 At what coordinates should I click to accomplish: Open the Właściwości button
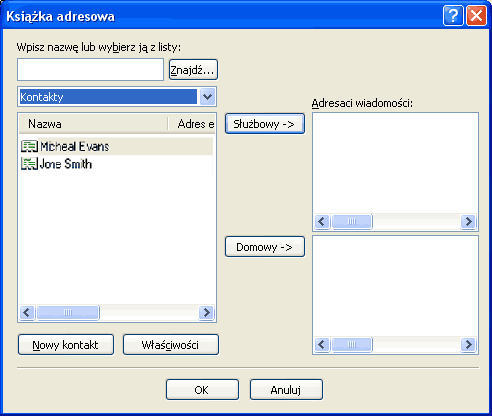tap(171, 345)
